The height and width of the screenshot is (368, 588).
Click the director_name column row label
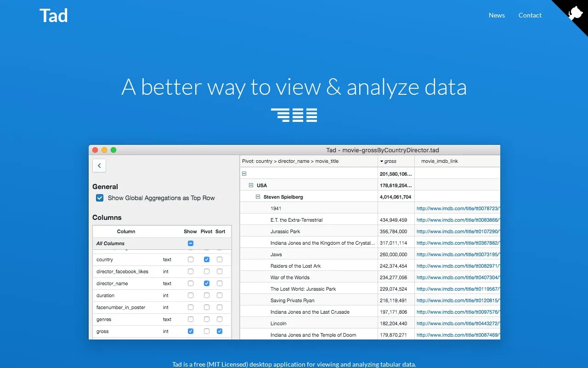(112, 283)
